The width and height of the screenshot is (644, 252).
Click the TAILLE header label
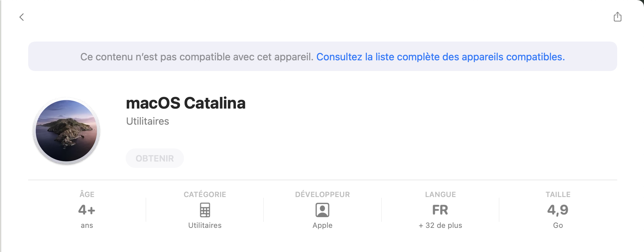[558, 194]
